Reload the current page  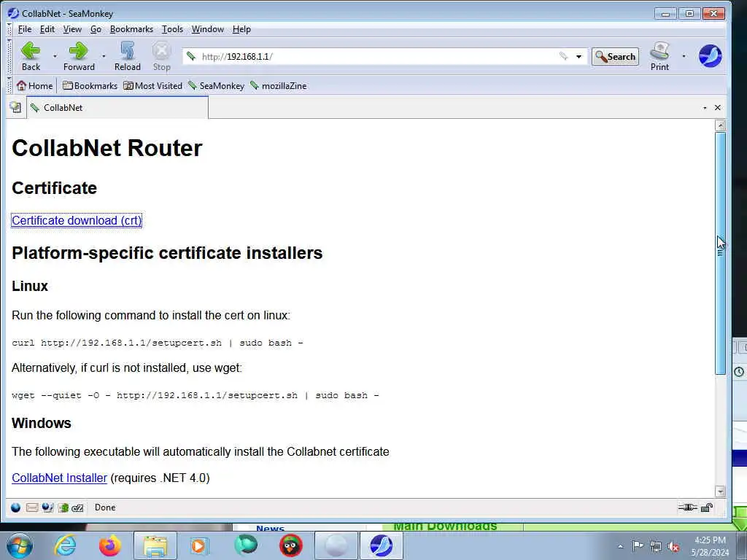click(x=127, y=56)
